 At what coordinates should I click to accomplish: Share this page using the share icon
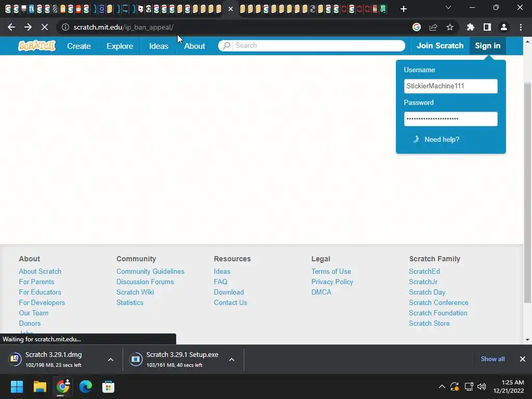(433, 27)
